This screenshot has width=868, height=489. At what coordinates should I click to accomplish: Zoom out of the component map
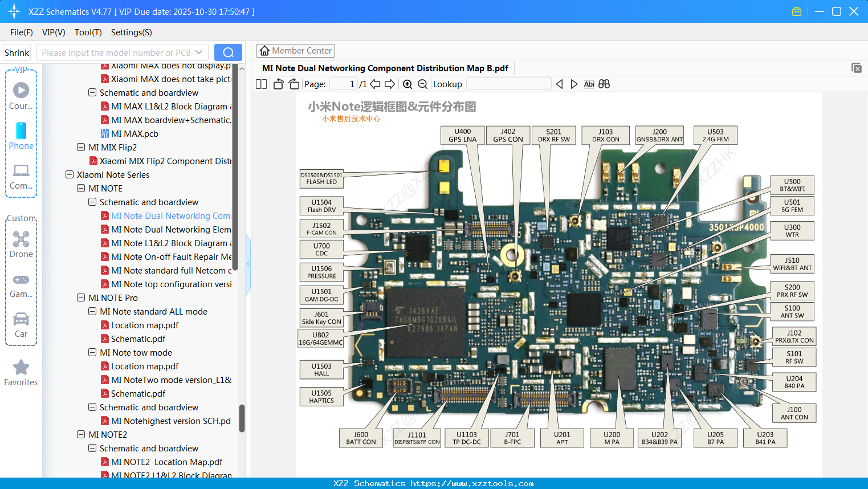(x=422, y=84)
